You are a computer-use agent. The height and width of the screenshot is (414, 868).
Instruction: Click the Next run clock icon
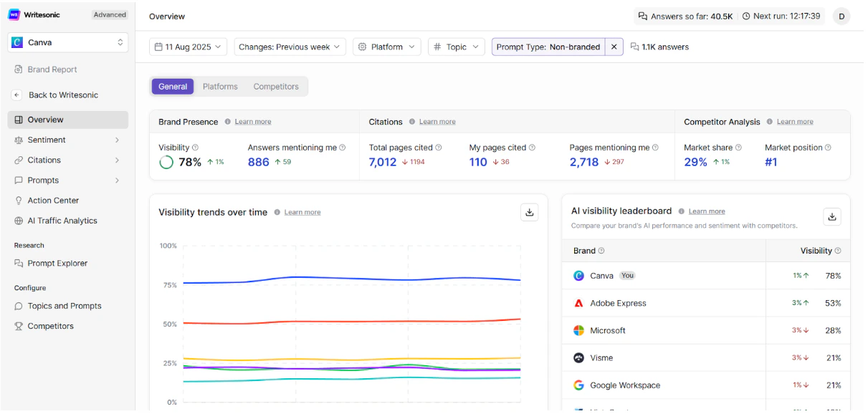click(746, 16)
